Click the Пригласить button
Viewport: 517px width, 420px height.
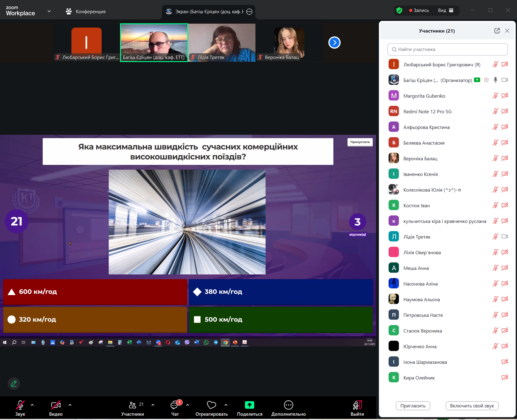[413, 406]
